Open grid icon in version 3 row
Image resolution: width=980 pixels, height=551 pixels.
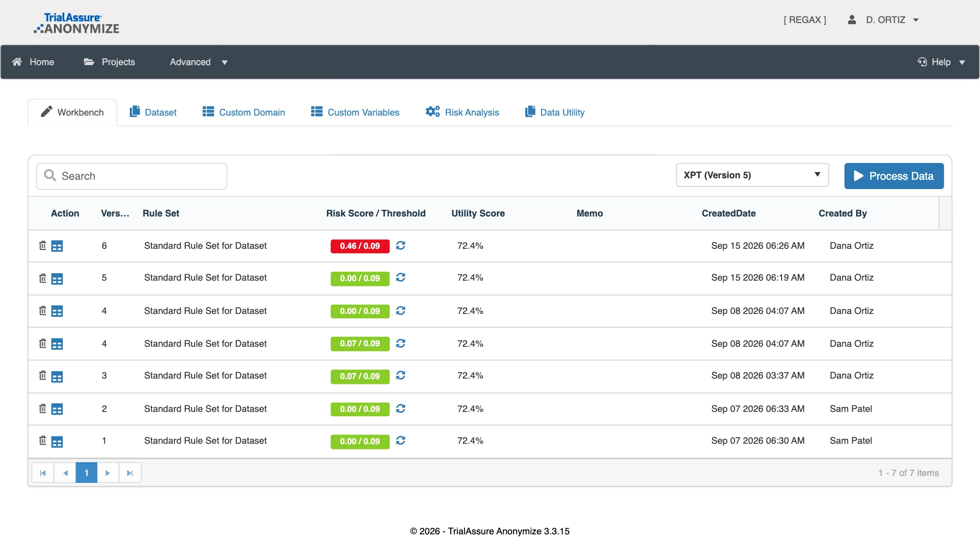[x=57, y=376]
